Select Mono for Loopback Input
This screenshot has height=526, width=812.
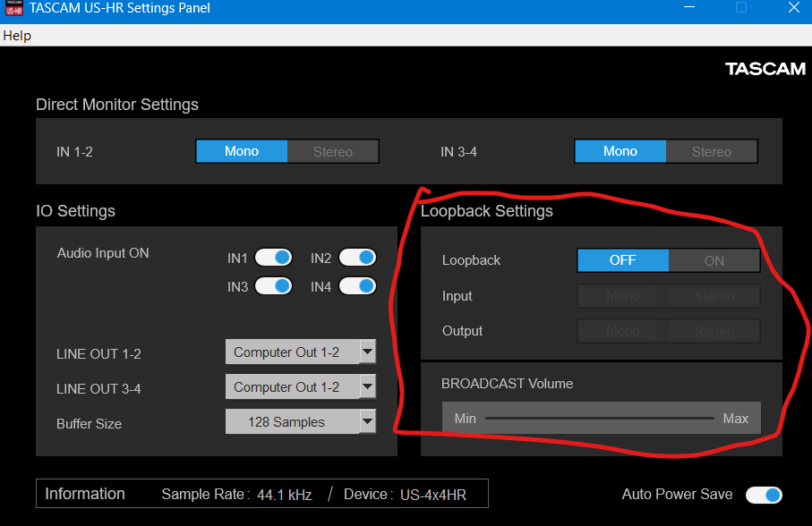pos(623,296)
